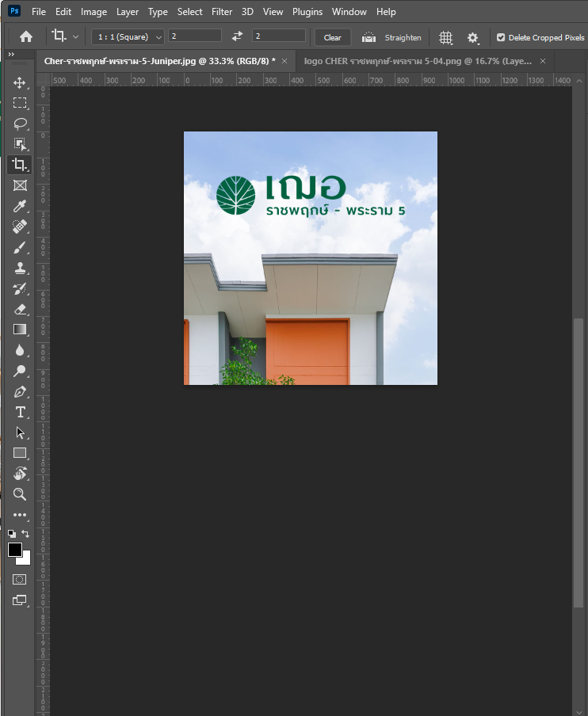Select the Move tool
The height and width of the screenshot is (716, 588).
(x=20, y=82)
